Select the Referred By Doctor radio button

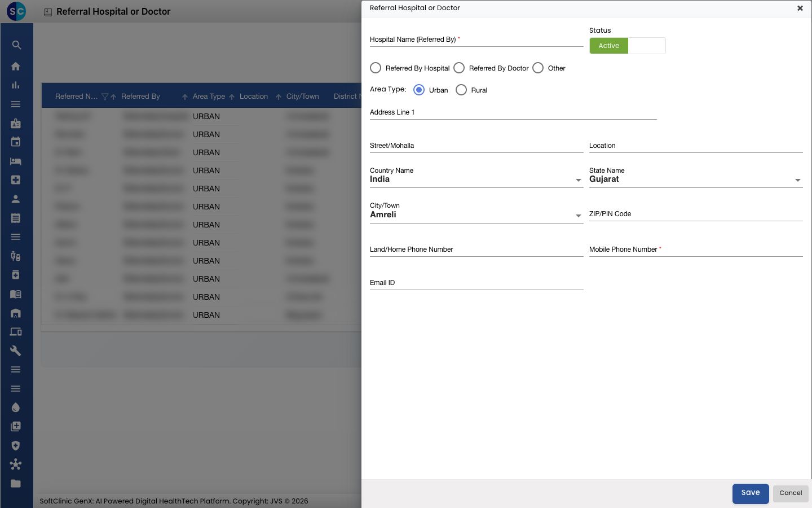(x=459, y=68)
